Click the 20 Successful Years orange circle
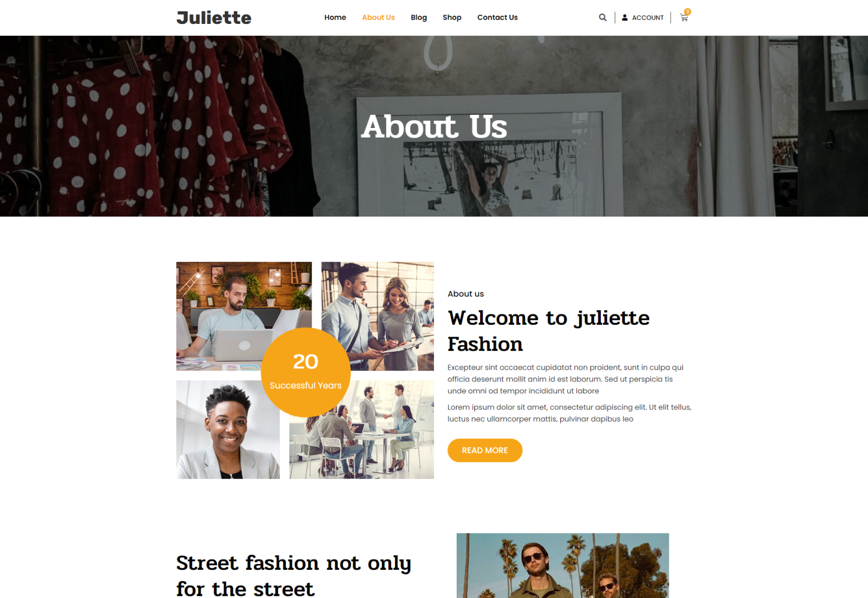The height and width of the screenshot is (598, 868). (305, 372)
